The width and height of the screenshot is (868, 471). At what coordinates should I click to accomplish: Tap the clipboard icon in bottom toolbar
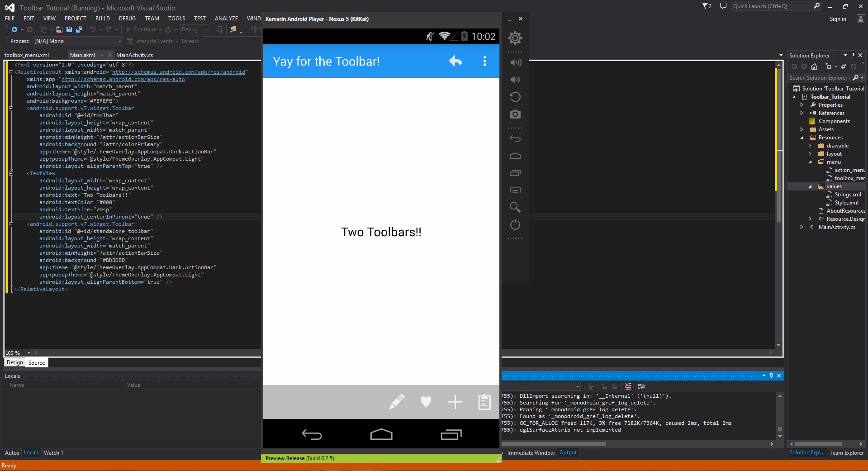[x=484, y=402]
